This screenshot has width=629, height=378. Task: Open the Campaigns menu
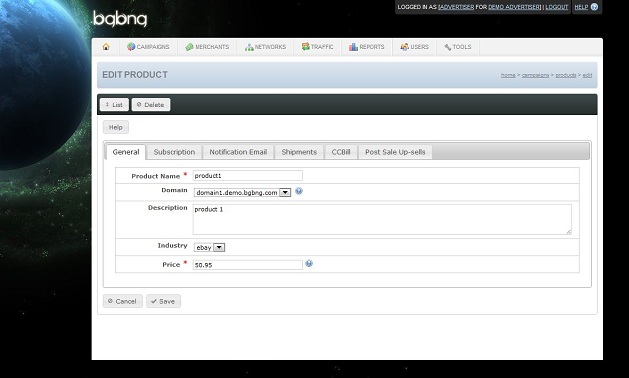[x=148, y=47]
